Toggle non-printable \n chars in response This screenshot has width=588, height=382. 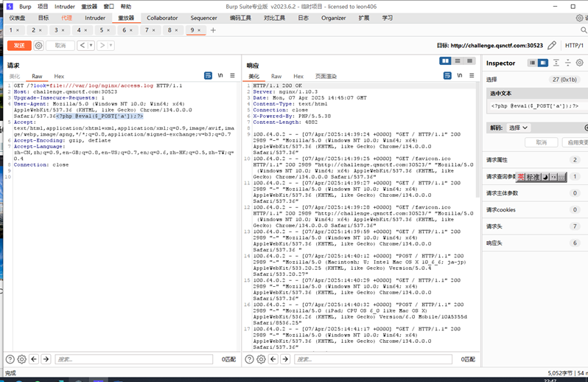459,75
